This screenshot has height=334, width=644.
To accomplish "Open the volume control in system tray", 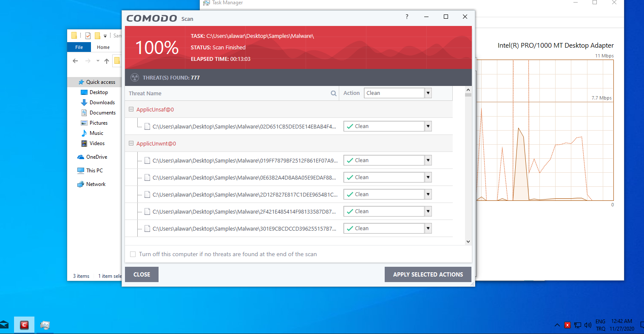I will click(588, 325).
